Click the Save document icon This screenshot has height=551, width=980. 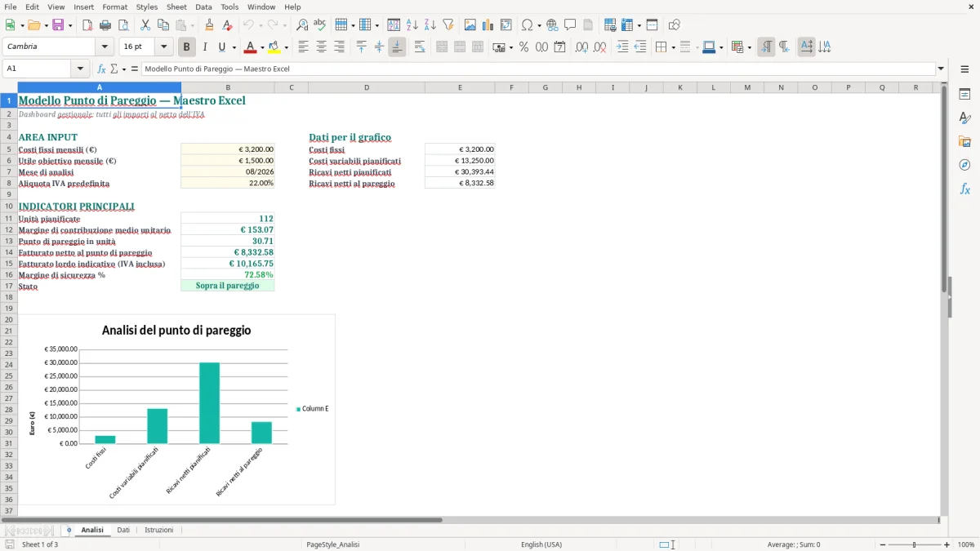(x=58, y=25)
